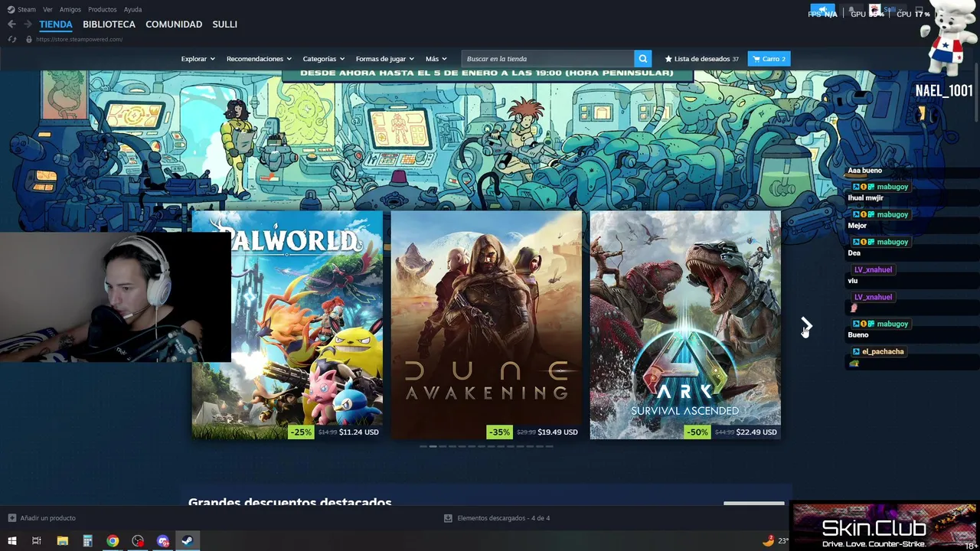The width and height of the screenshot is (980, 551).
Task: Reload the store page
Action: 12,39
